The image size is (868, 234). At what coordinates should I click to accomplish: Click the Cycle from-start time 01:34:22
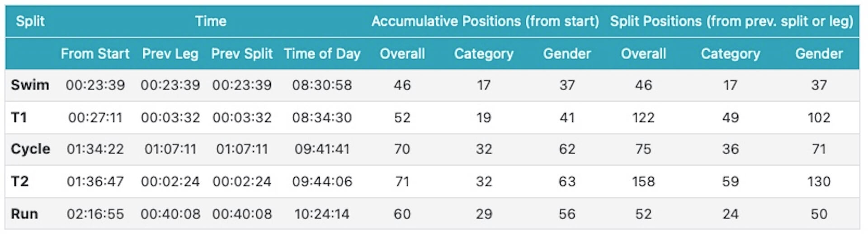pos(95,149)
